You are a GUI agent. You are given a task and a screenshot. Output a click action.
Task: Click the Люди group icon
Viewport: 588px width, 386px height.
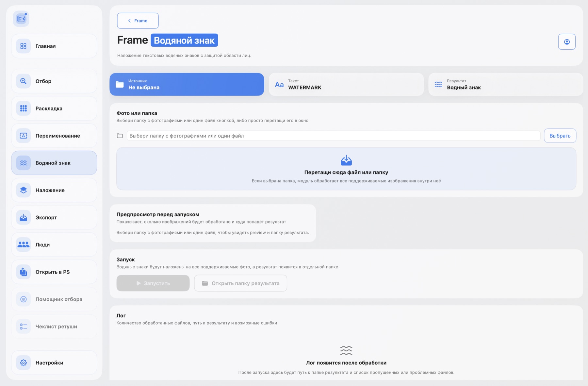pos(24,244)
